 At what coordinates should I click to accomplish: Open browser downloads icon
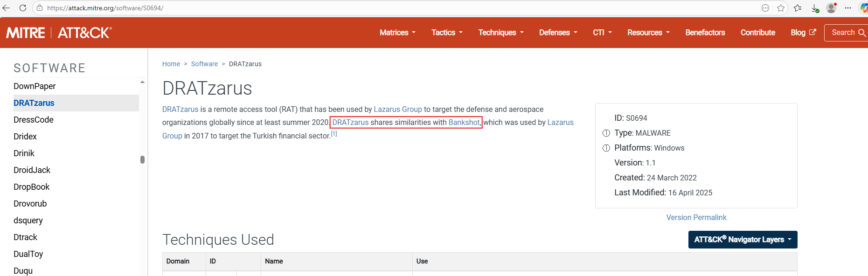click(815, 8)
